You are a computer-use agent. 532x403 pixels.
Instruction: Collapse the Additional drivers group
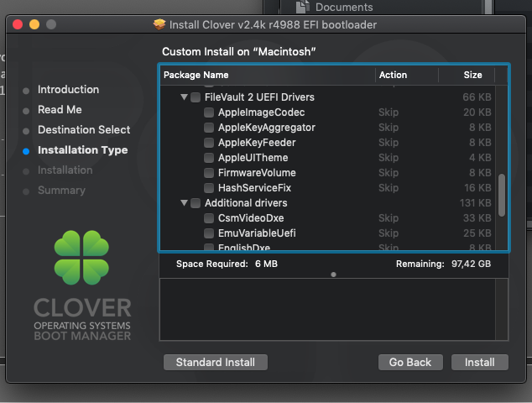pyautogui.click(x=184, y=203)
